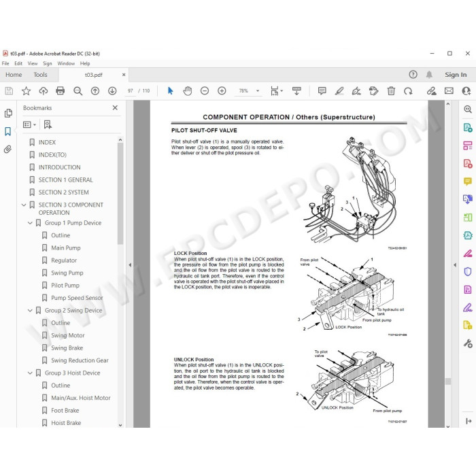This screenshot has width=476, height=476.
Task: Open the Help menu
Action: tap(85, 63)
